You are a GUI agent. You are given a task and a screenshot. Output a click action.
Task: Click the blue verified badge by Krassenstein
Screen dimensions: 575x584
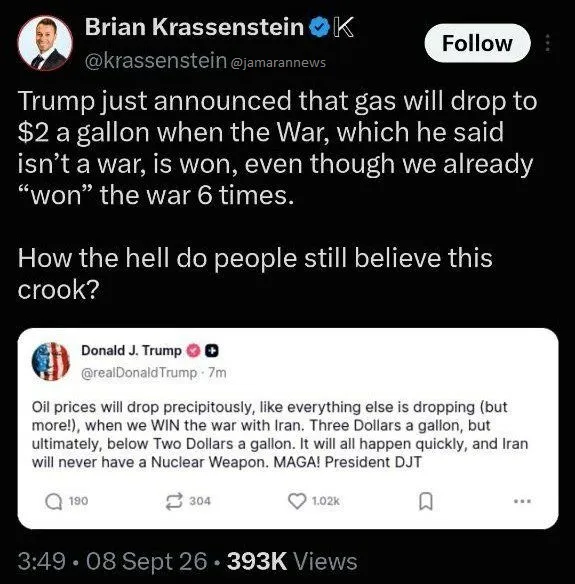click(320, 28)
